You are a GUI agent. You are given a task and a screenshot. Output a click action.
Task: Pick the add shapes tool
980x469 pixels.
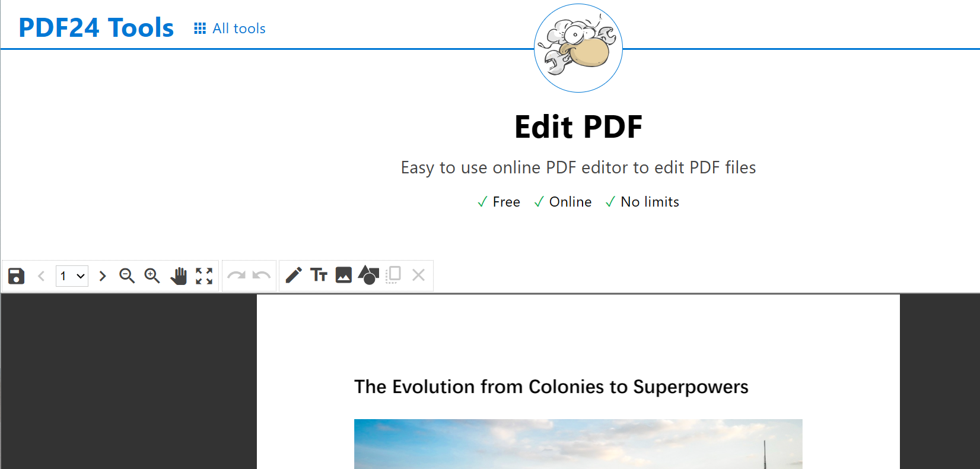[368, 275]
